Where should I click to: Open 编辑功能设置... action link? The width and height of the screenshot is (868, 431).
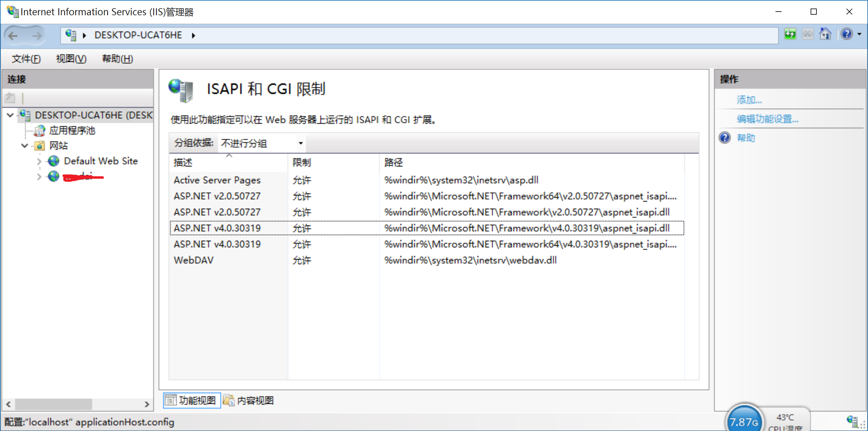pyautogui.click(x=768, y=119)
